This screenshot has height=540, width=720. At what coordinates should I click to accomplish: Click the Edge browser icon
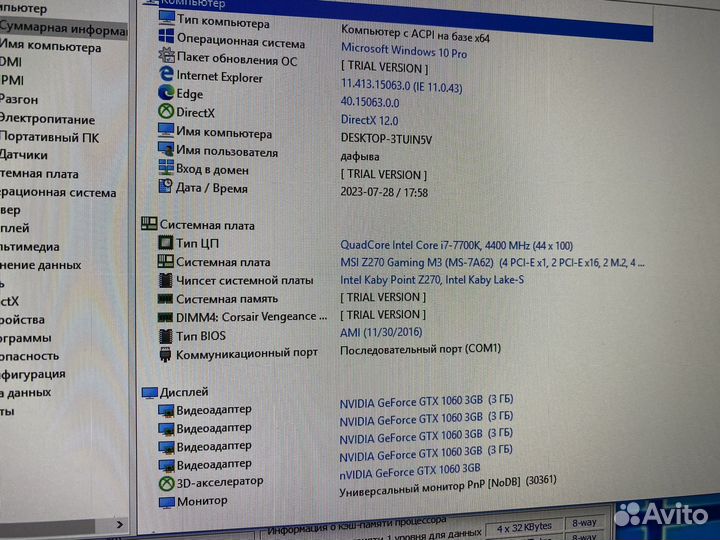coord(166,92)
